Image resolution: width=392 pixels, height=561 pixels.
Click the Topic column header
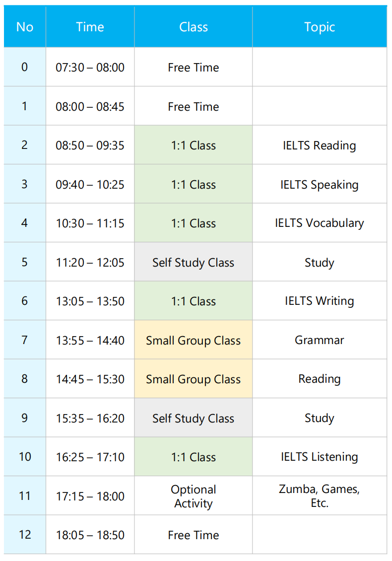(320, 27)
